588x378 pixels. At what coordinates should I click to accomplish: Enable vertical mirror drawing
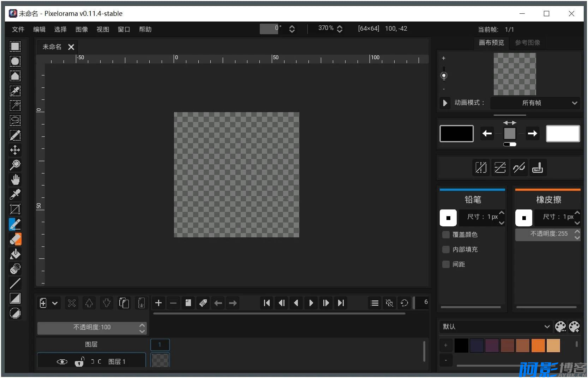tap(500, 167)
